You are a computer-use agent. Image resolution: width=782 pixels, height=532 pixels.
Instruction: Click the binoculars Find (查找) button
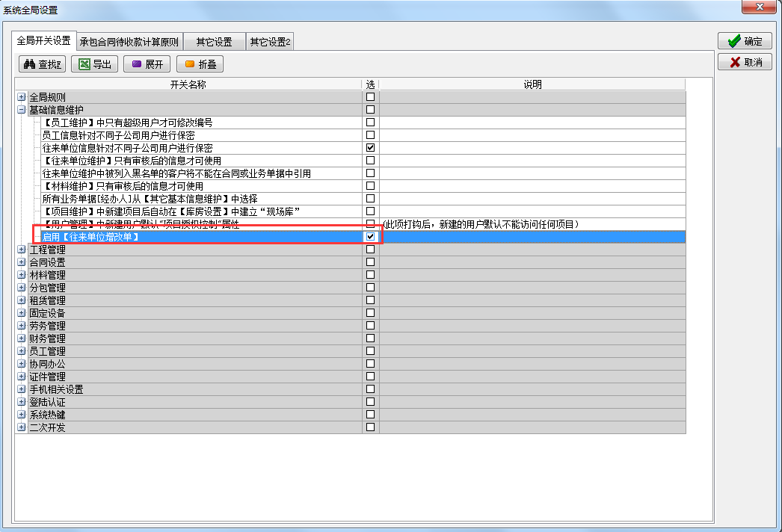pyautogui.click(x=43, y=64)
